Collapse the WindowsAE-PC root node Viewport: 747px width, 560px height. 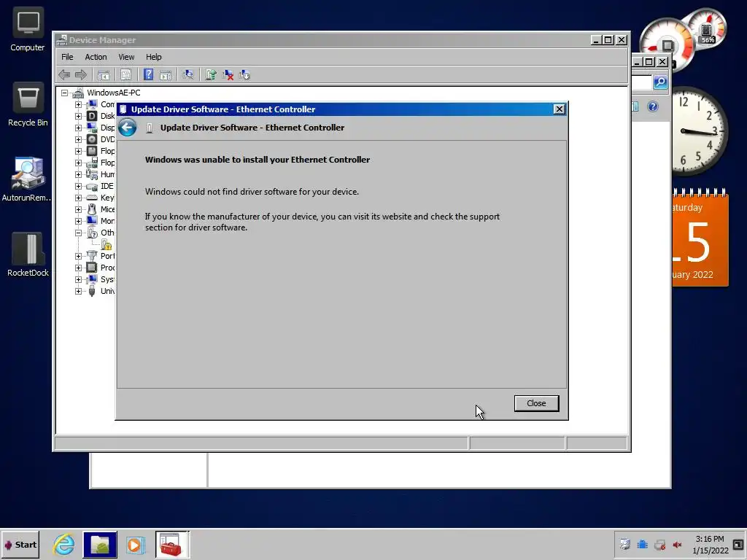[x=64, y=93]
